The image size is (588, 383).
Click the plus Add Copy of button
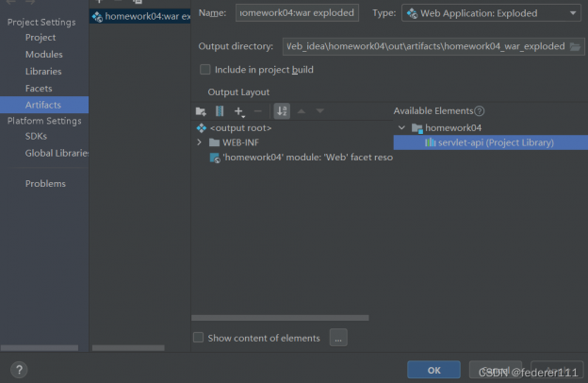[x=239, y=111]
